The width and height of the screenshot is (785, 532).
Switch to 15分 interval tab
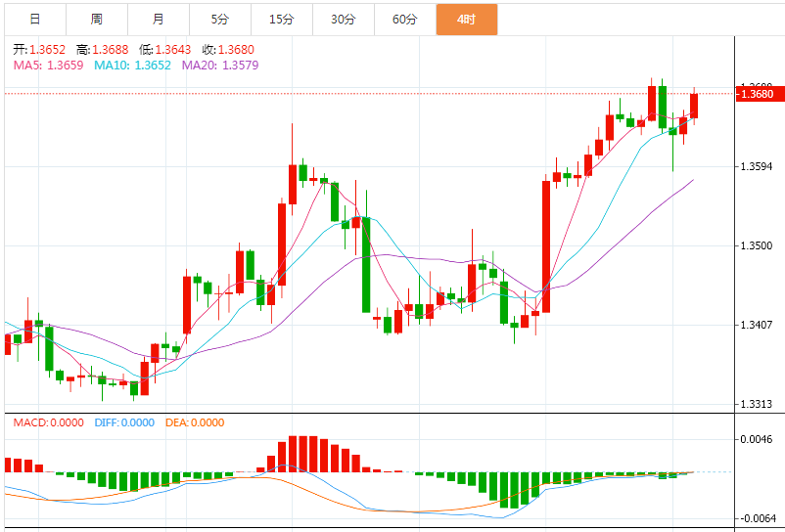click(x=281, y=20)
